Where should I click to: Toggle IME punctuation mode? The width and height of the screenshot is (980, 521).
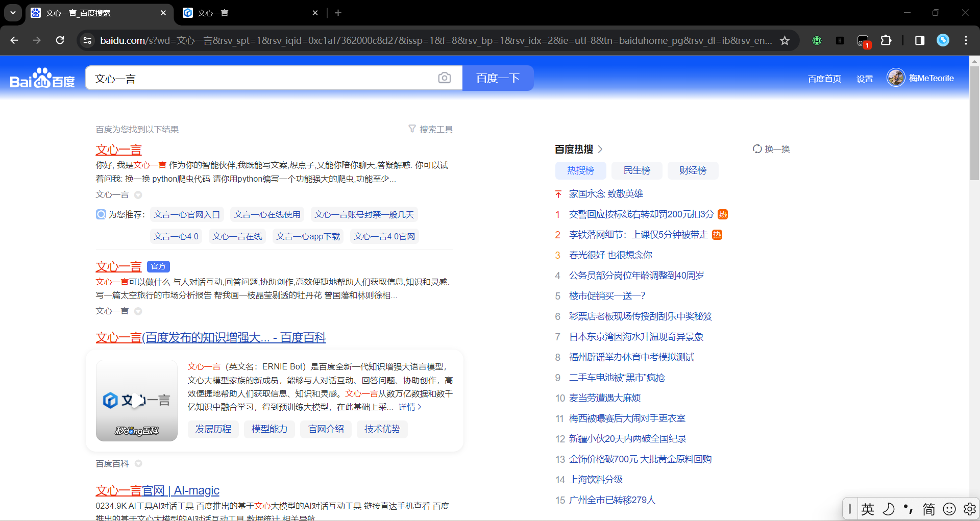pos(909,509)
